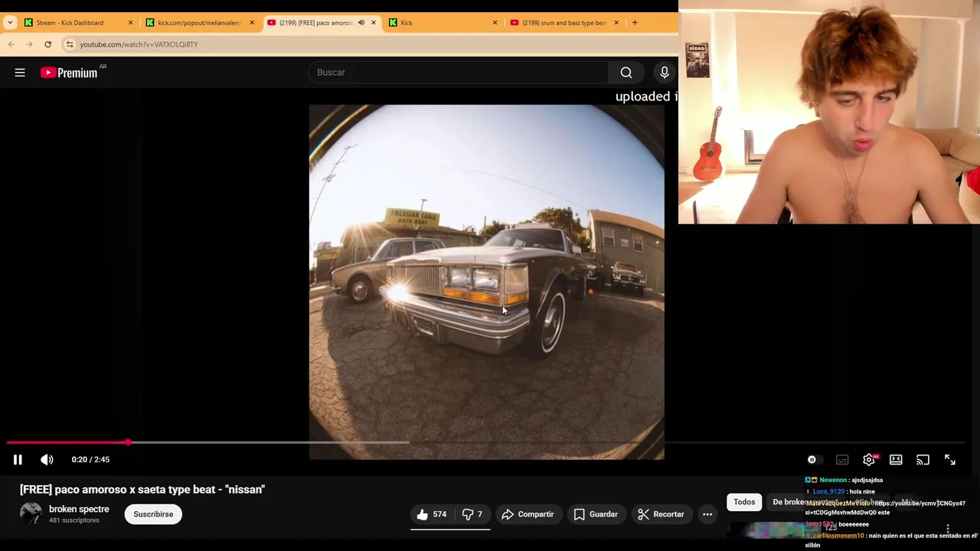Image resolution: width=980 pixels, height=551 pixels.
Task: Mute the video with speaker icon
Action: pyautogui.click(x=47, y=459)
